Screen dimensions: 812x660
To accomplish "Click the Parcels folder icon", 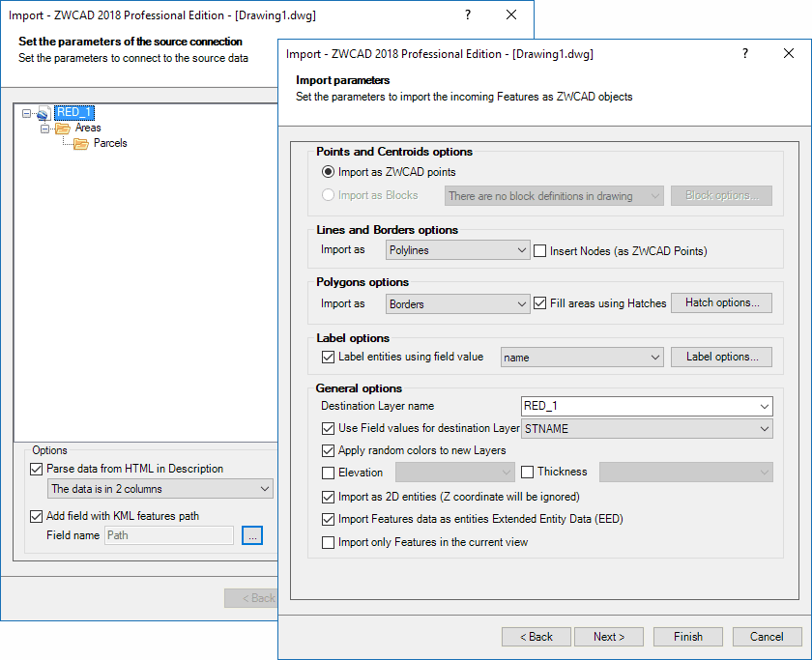I will pos(81,143).
